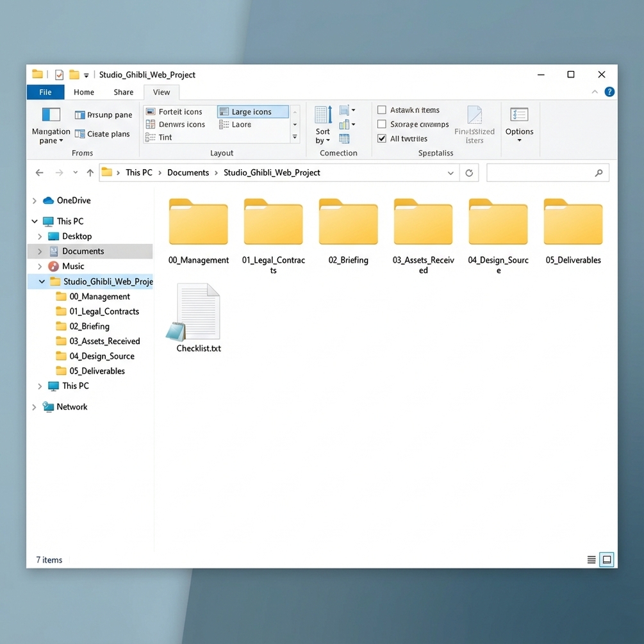Click the search magnifier icon
644x644 pixels.
(599, 173)
